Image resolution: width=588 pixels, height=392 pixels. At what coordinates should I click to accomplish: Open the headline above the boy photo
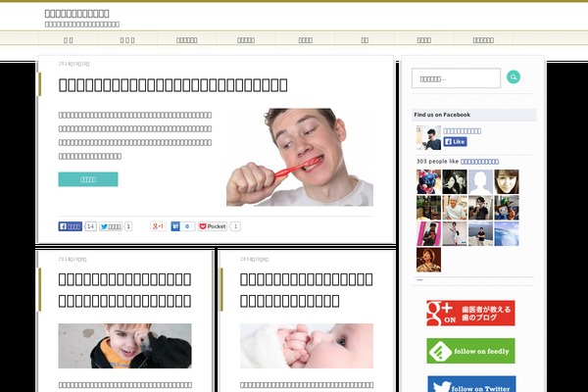124,290
